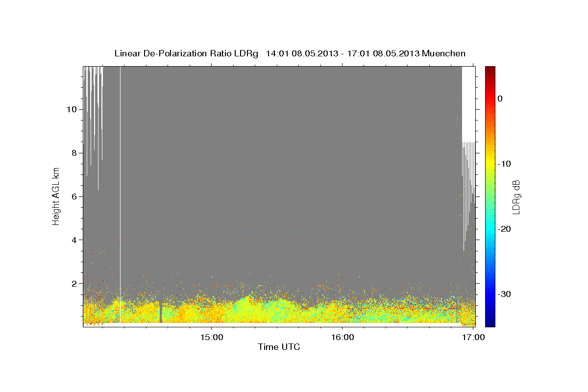Click the colorbar label -30
588x392 pixels.
click(x=504, y=294)
